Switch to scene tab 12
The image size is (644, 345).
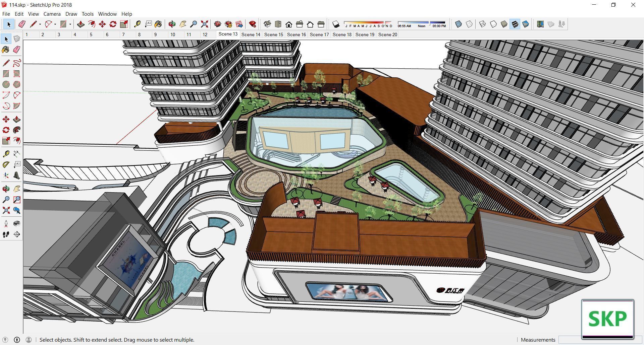(x=205, y=34)
